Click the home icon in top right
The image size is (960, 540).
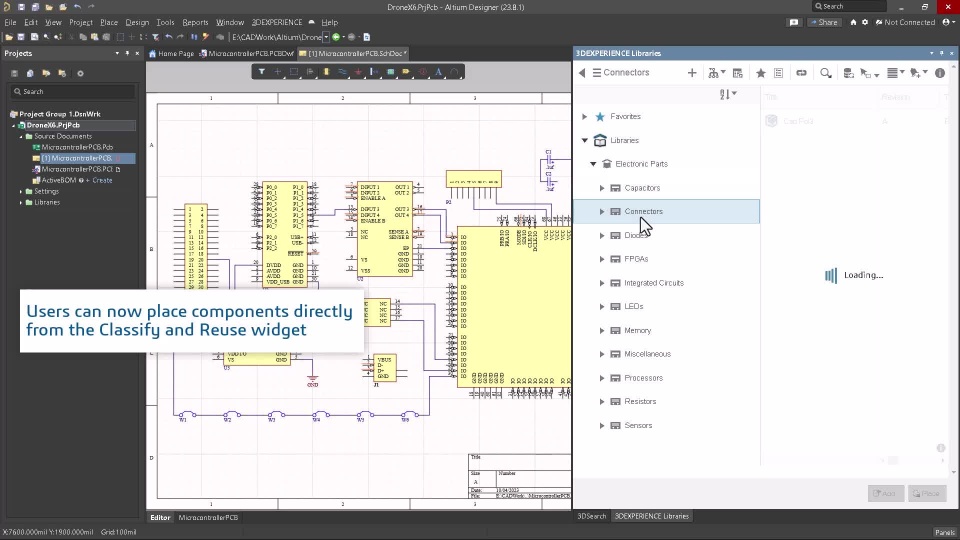point(853,22)
